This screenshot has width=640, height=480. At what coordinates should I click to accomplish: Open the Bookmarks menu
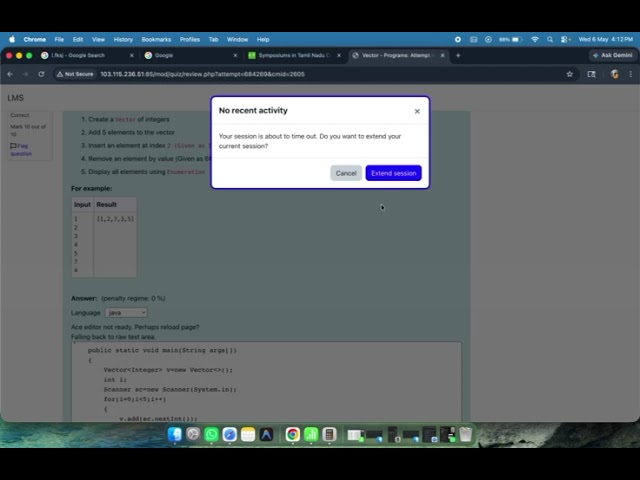[x=156, y=40]
